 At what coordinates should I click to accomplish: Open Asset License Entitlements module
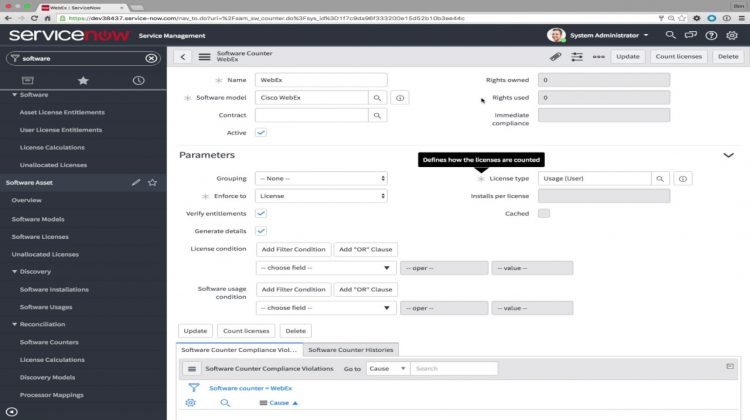[62, 112]
